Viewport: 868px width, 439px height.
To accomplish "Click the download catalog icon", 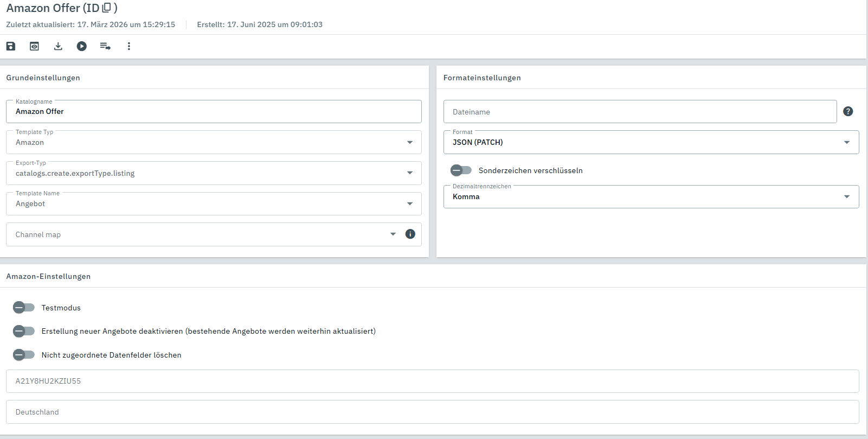I will [58, 46].
